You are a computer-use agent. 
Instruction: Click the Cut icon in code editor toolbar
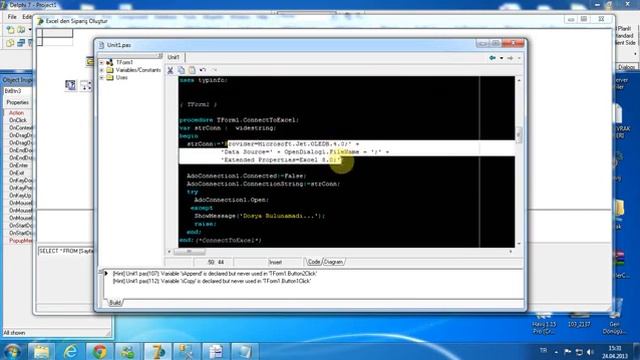click(x=171, y=70)
